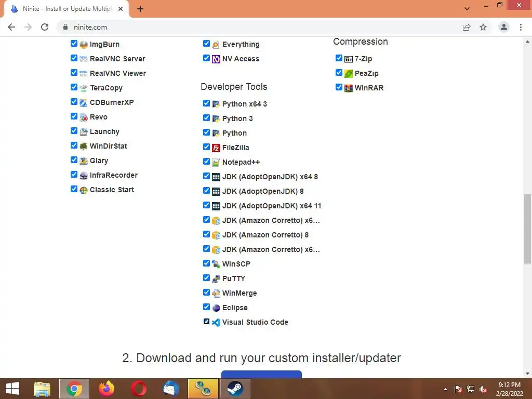Open Chrome three-dot menu

[521, 27]
